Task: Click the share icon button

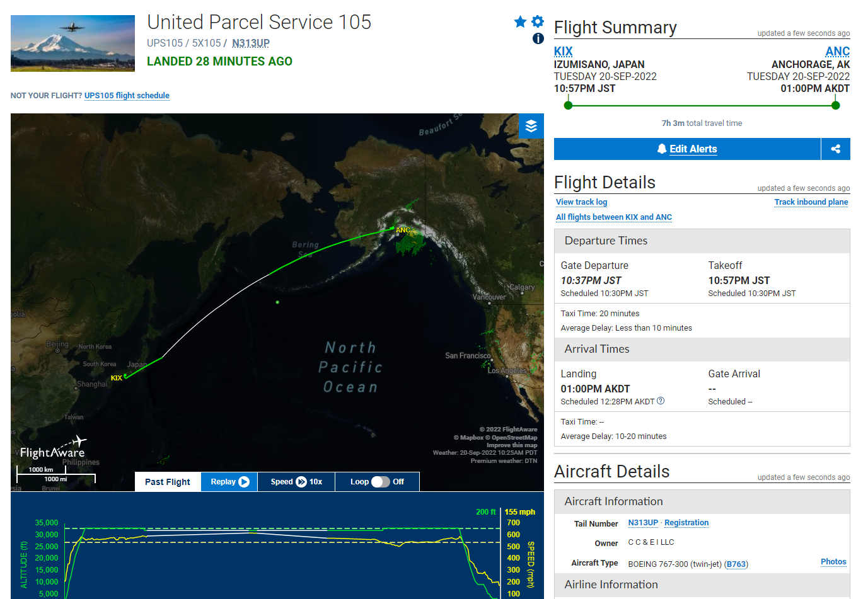Action: pos(836,149)
